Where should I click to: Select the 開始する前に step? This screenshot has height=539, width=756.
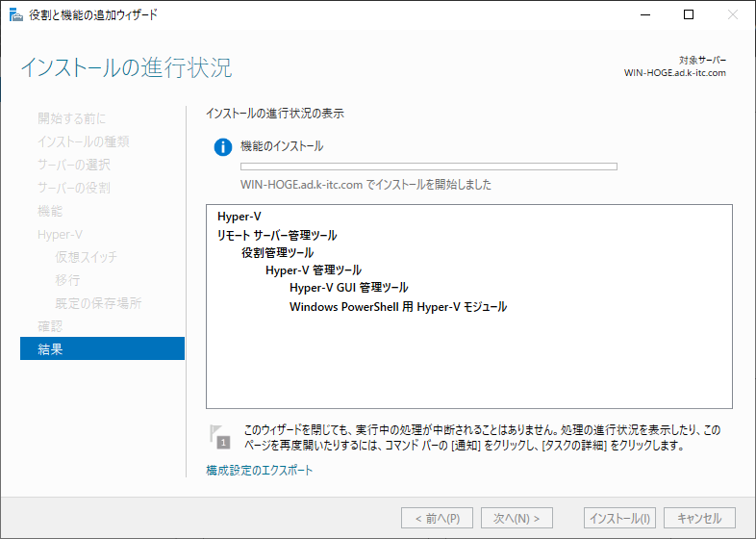(x=72, y=118)
